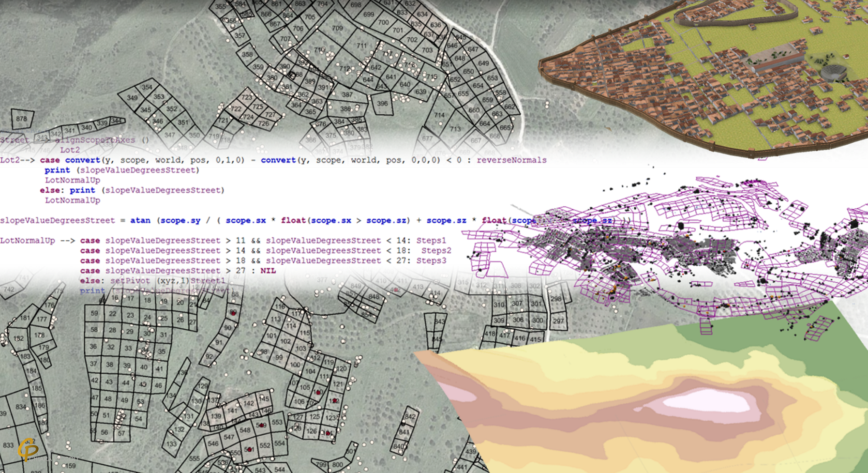868x473 pixels.
Task: Click lot number 129 on the map
Action: click(203, 386)
